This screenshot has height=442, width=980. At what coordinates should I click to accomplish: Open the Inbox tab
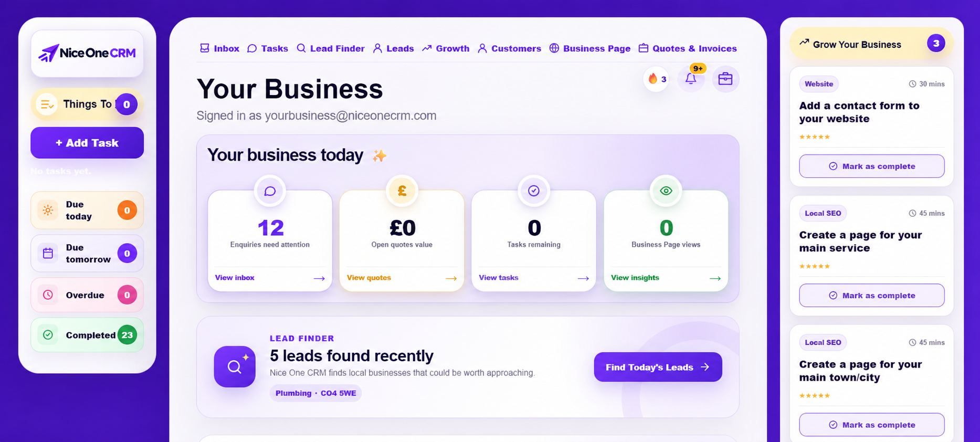(219, 48)
